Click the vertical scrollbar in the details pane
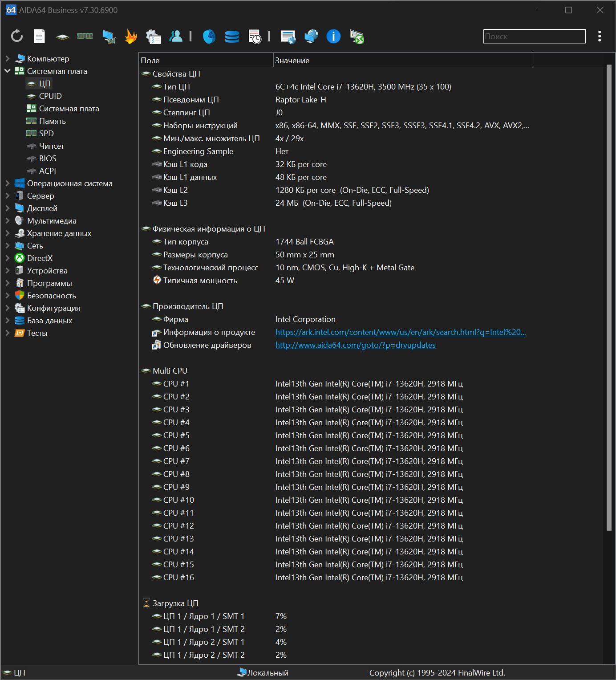The image size is (616, 680). coord(609,297)
